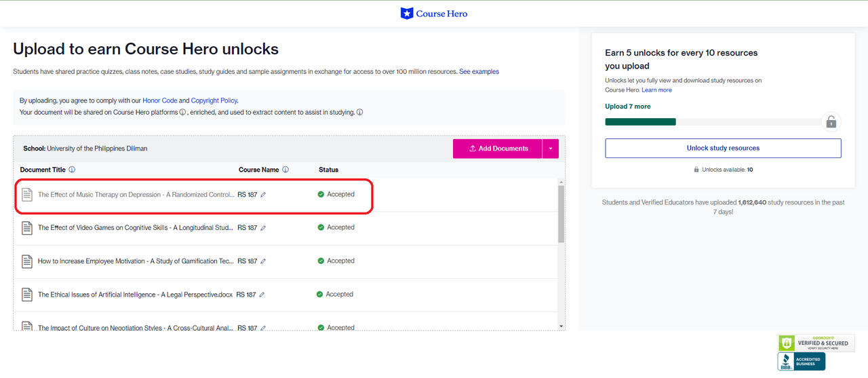Click Unlock study resources button

click(723, 148)
